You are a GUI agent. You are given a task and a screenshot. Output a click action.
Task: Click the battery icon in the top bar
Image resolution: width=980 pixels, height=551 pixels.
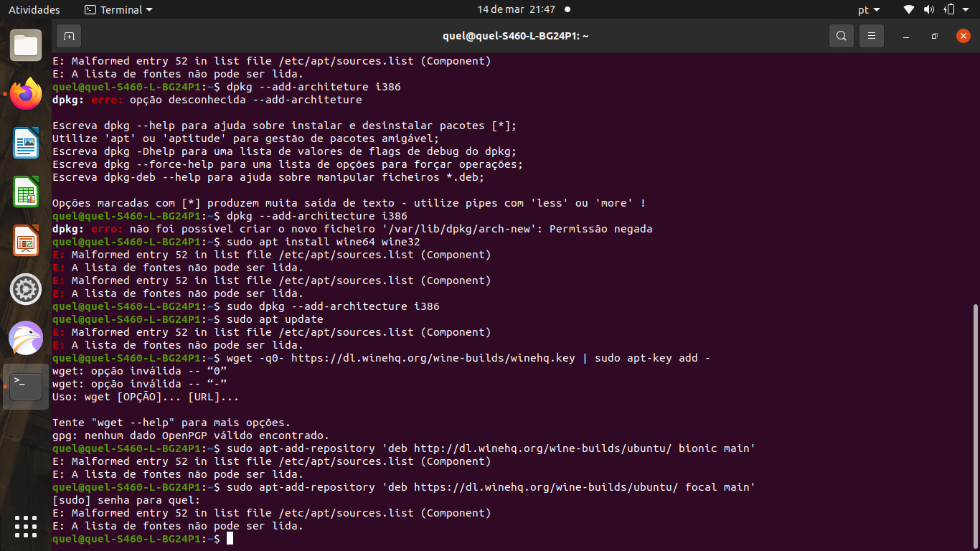pyautogui.click(x=949, y=10)
